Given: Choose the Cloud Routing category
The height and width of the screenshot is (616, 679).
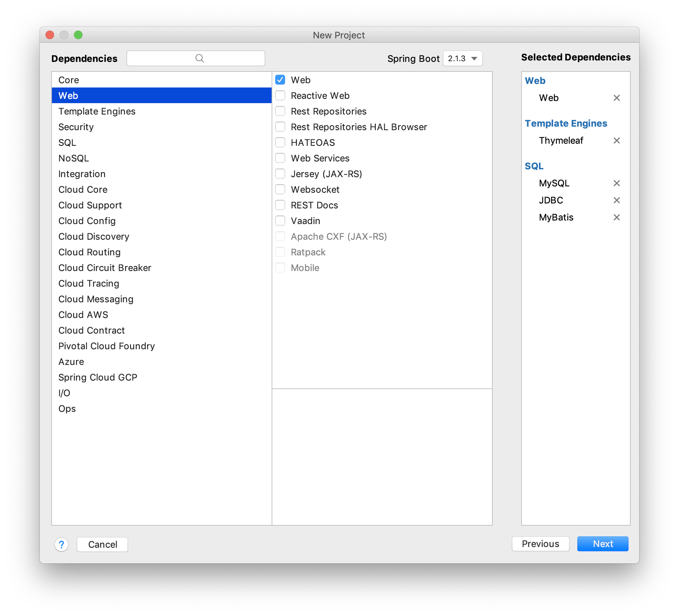Looking at the screenshot, I should pyautogui.click(x=162, y=252).
